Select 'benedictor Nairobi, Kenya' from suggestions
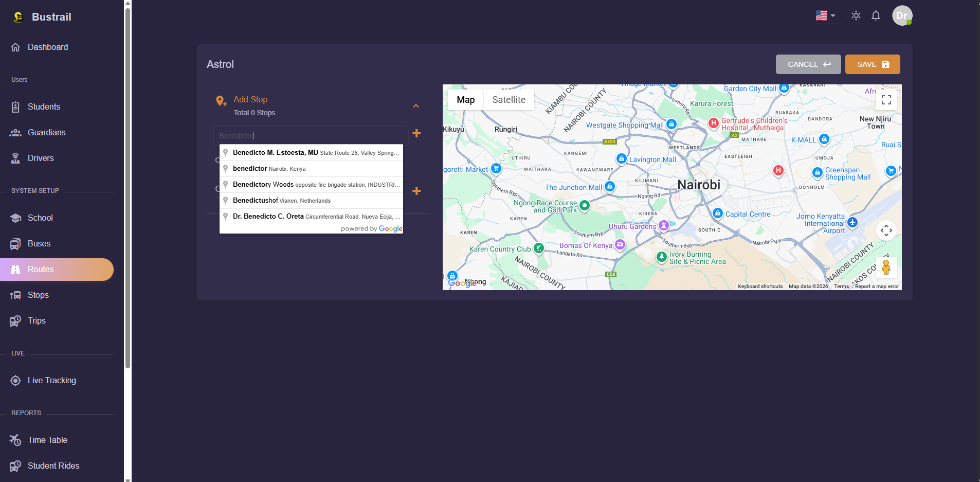The image size is (980, 482). click(x=269, y=168)
